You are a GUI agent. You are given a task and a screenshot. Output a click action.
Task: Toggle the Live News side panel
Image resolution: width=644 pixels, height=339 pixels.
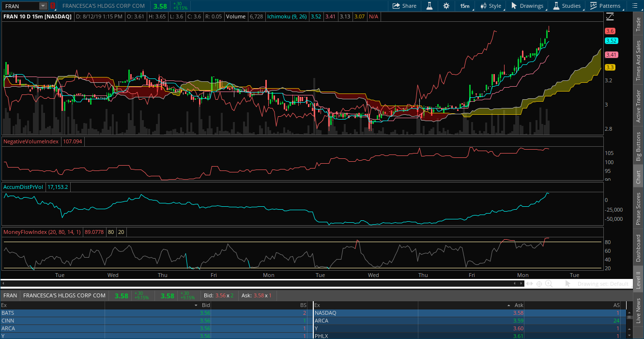pos(638,311)
